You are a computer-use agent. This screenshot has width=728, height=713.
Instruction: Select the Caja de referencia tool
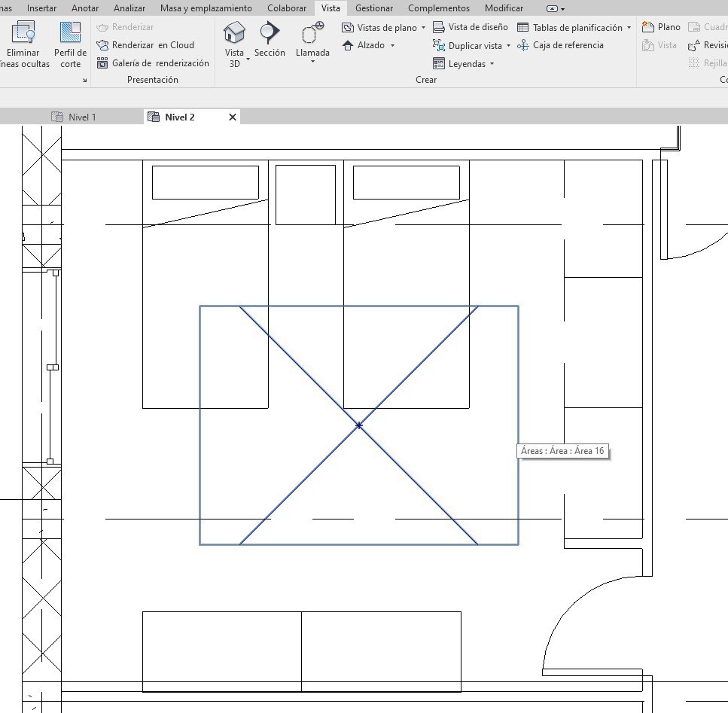point(560,45)
